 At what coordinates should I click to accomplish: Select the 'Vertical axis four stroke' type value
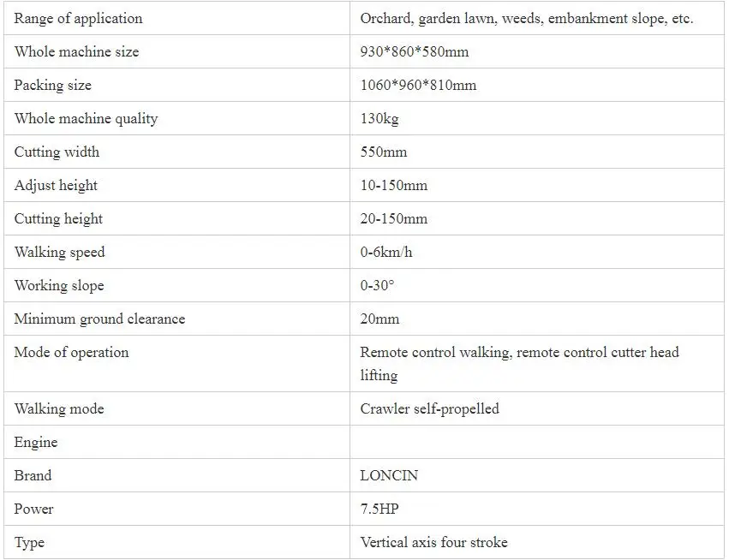[433, 542]
